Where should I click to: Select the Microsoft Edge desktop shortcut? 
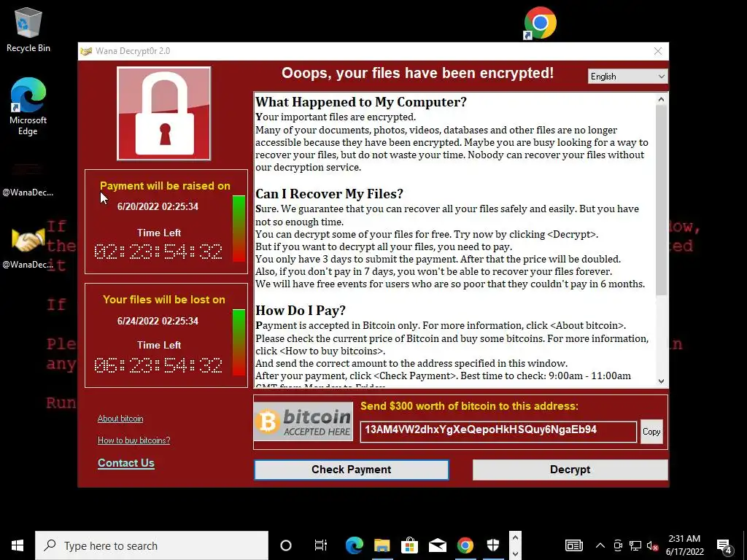point(28,106)
